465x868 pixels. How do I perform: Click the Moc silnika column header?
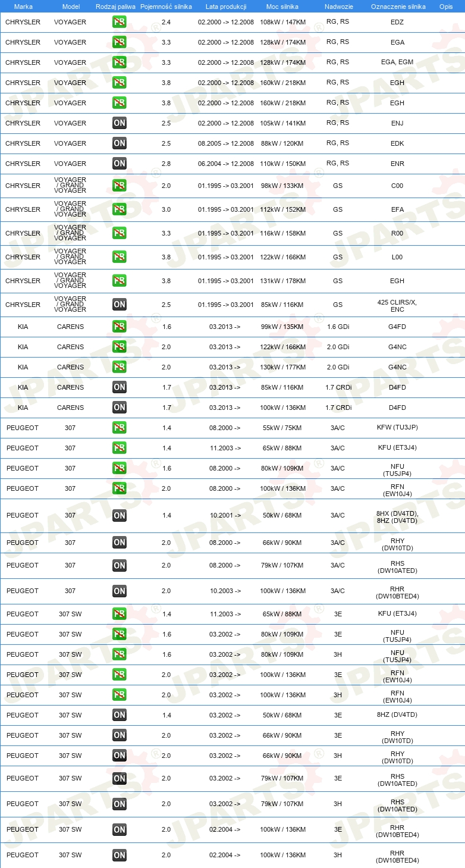click(x=283, y=7)
